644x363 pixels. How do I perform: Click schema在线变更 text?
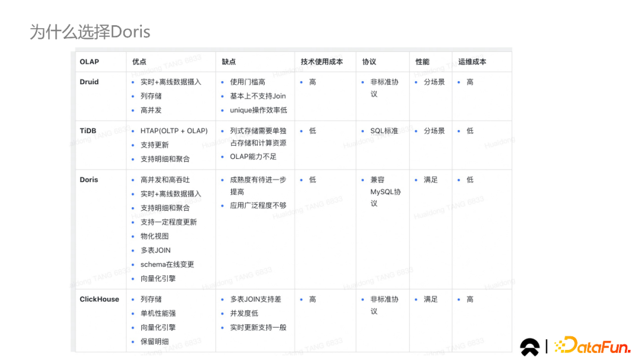(167, 264)
